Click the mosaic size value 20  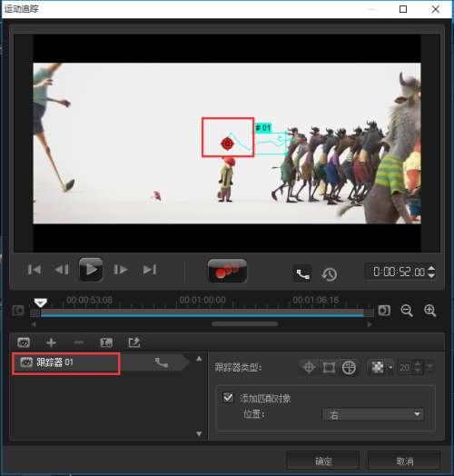coord(405,368)
